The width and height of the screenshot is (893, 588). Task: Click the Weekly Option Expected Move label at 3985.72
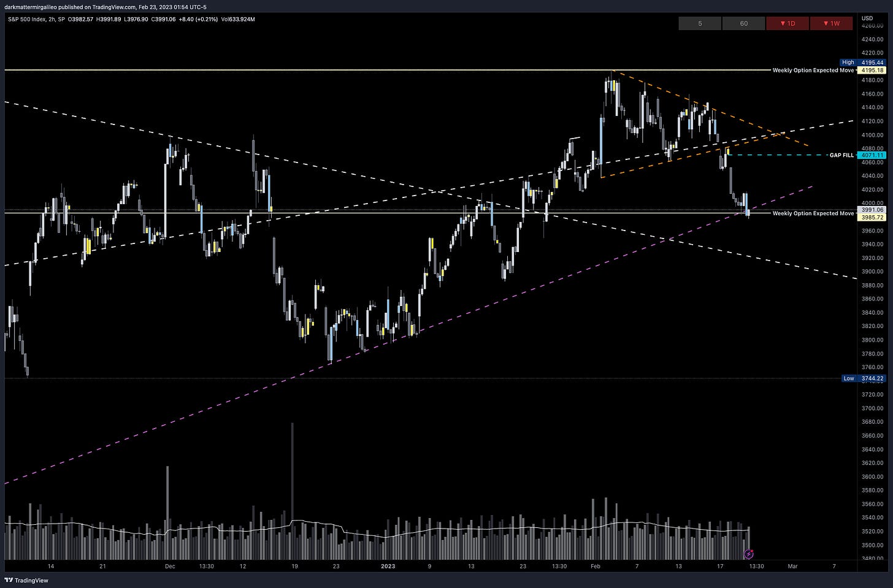pos(813,213)
